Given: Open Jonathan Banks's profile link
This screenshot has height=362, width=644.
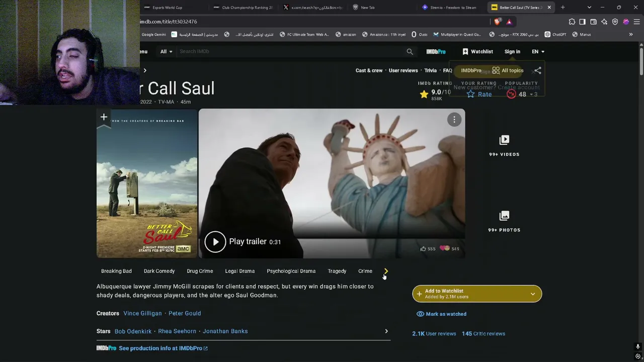Looking at the screenshot, I should 225,331.
